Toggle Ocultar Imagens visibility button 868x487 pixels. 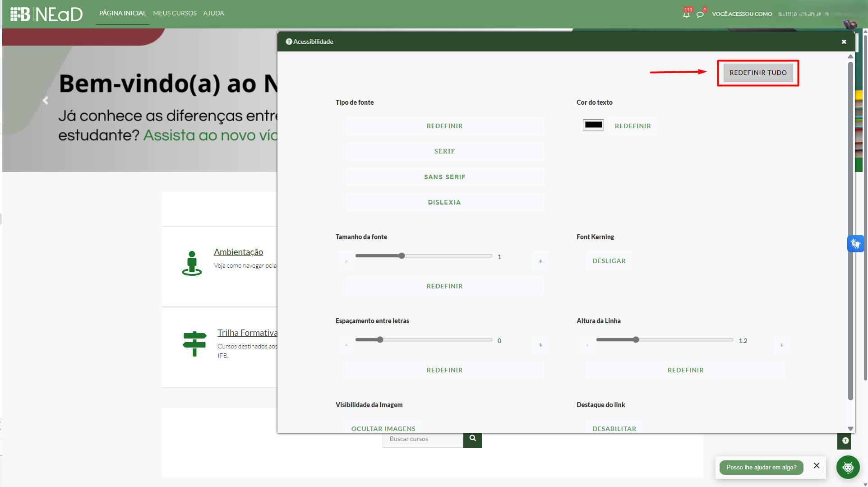coord(383,428)
